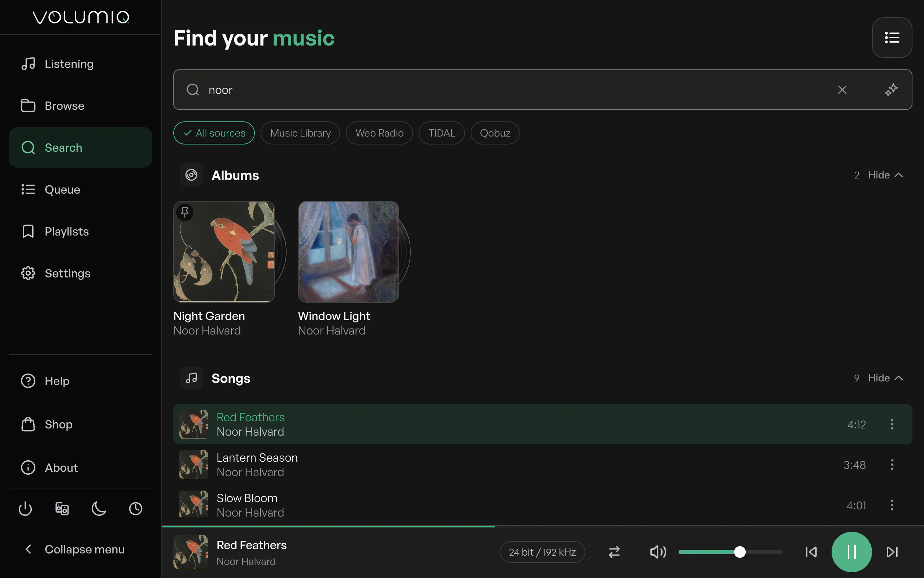Hide the Albums section
924x578 pixels.
pyautogui.click(x=885, y=175)
